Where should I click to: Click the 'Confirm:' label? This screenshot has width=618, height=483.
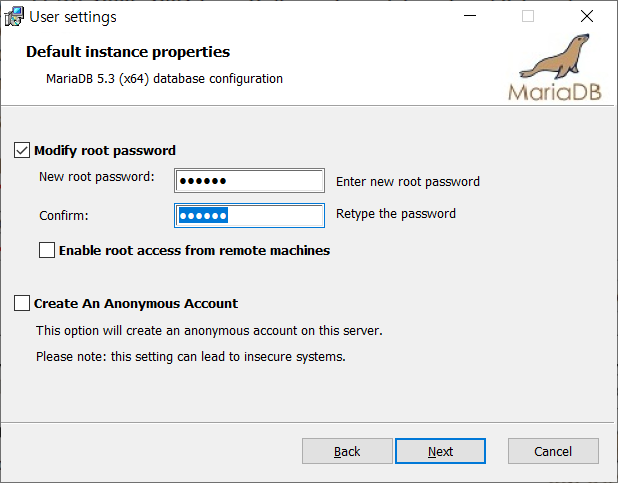(64, 216)
